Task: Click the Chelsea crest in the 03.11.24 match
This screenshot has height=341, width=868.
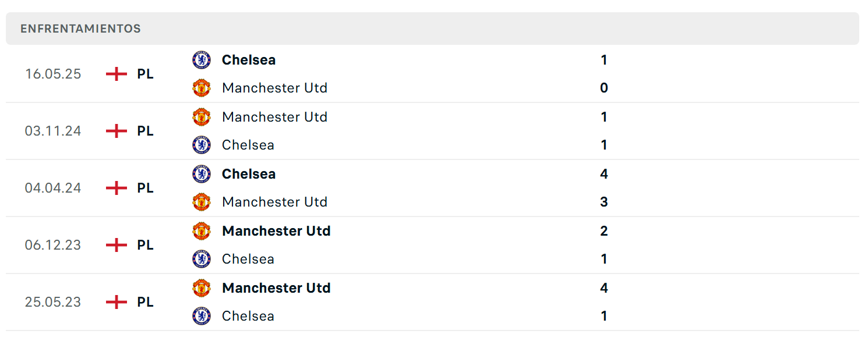Action: coord(202,145)
